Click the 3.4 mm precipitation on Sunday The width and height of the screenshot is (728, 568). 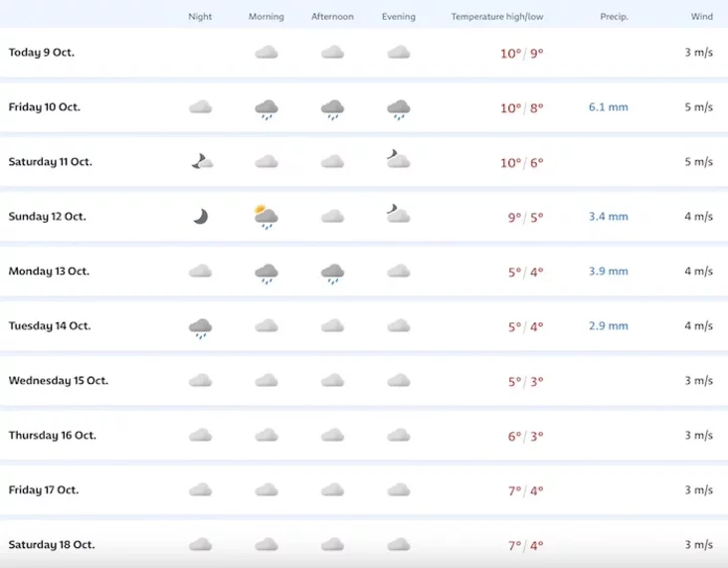608,217
